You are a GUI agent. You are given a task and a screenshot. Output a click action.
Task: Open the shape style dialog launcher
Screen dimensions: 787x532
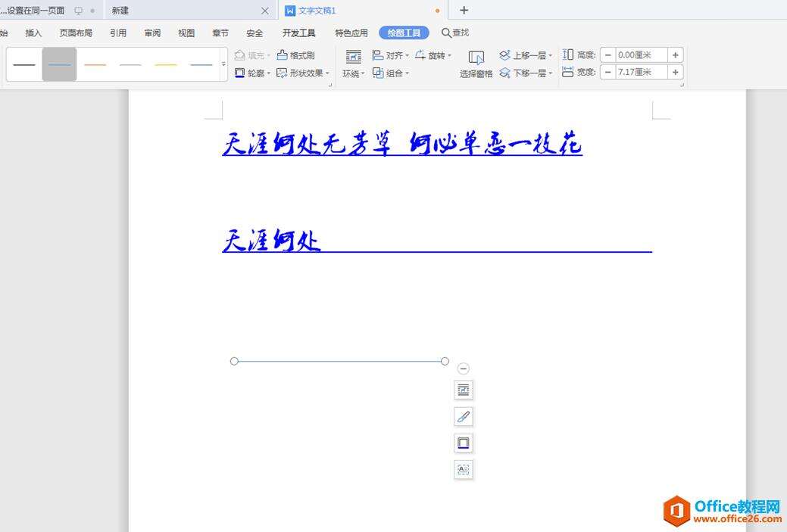click(x=329, y=86)
